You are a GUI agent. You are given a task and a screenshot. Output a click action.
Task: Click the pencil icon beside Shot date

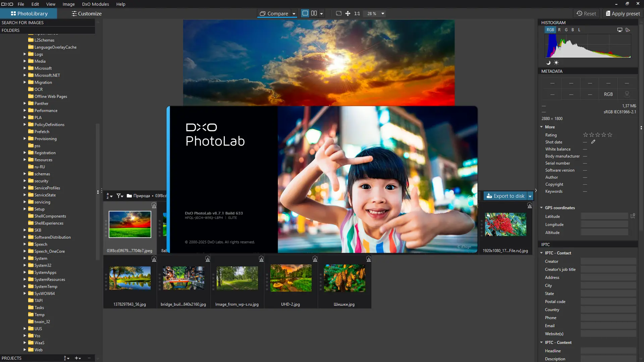pos(593,142)
